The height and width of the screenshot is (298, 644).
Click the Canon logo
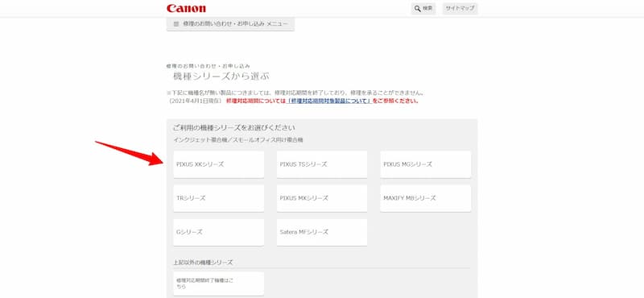coord(186,8)
